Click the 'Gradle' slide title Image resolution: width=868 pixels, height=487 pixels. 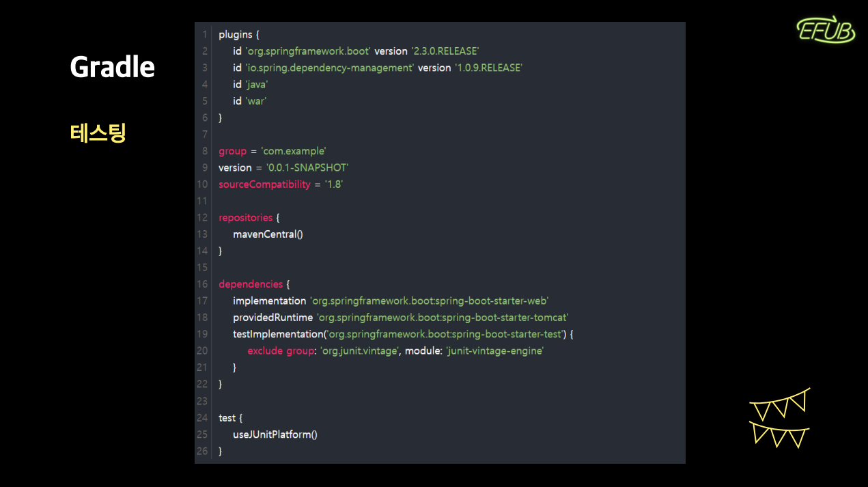tap(113, 67)
